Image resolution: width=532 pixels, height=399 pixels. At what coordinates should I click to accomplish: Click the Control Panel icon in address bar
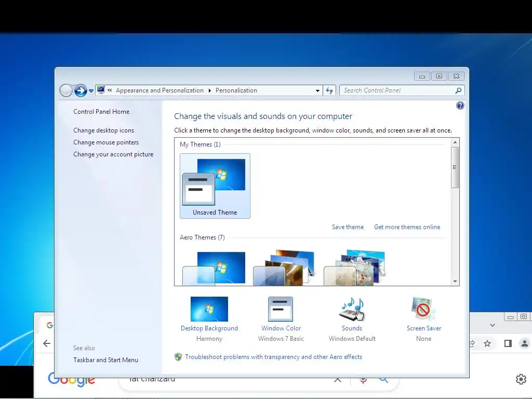point(101,90)
